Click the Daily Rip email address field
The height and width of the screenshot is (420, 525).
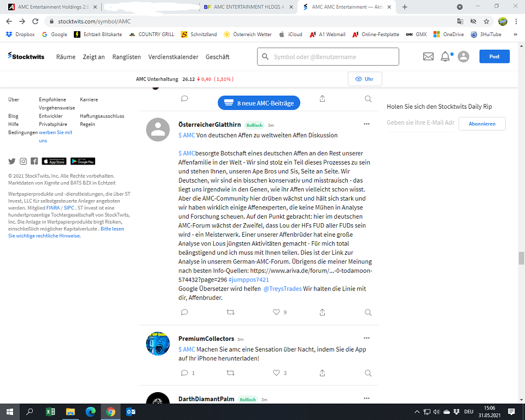[x=421, y=122]
